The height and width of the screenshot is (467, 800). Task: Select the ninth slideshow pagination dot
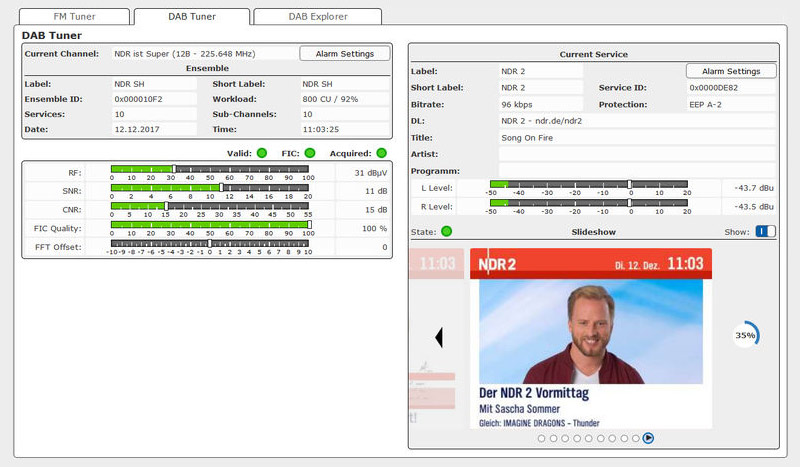(x=636, y=438)
